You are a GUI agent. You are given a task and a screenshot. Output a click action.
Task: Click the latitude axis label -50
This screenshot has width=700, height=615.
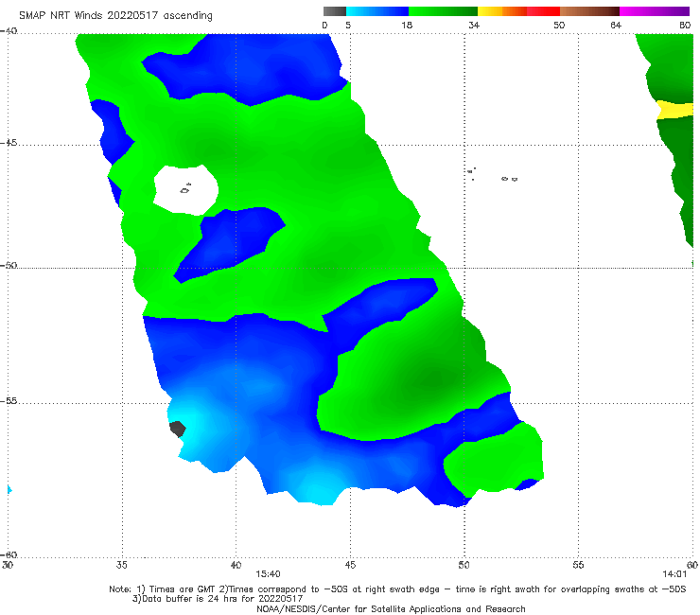point(9,265)
